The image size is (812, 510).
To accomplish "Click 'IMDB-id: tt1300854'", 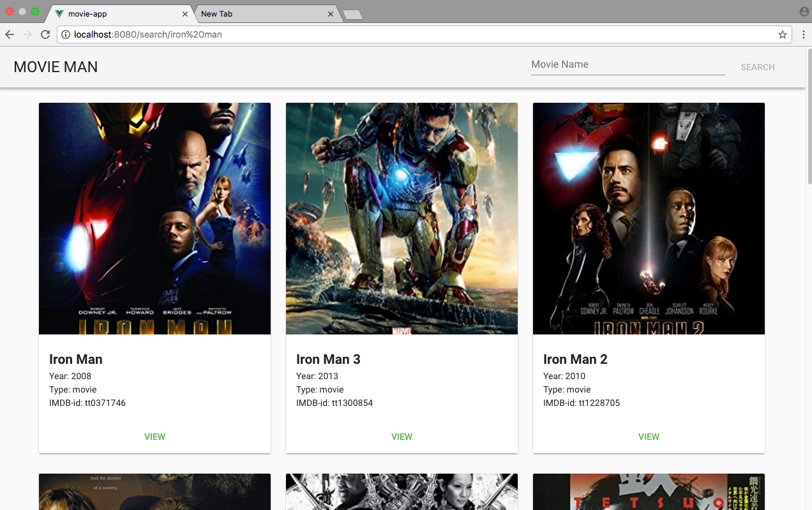I will [x=335, y=403].
